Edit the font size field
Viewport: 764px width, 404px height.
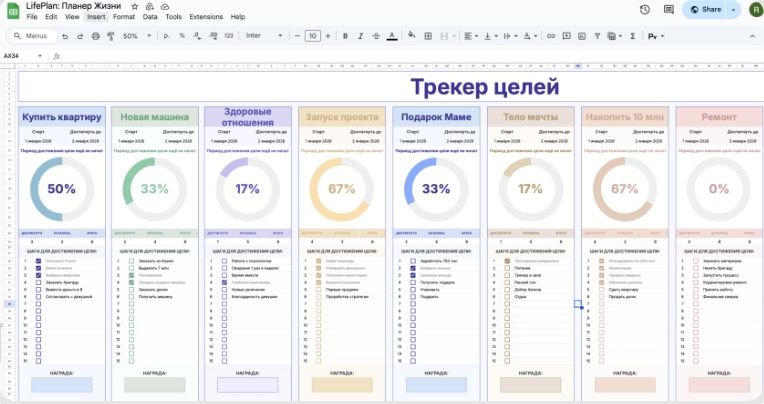(312, 36)
